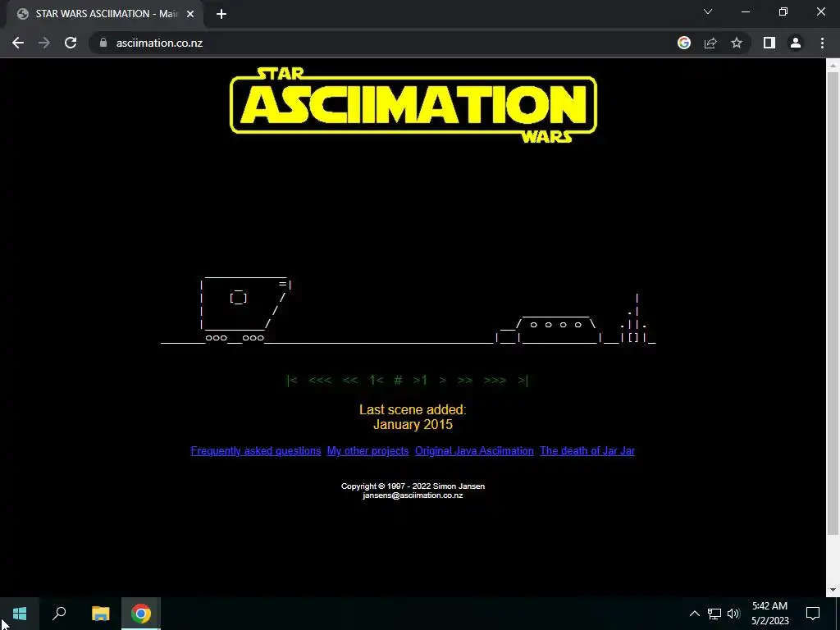Image resolution: width=840 pixels, height=630 pixels.
Task: Open Original Java Asciimation link
Action: click(474, 451)
